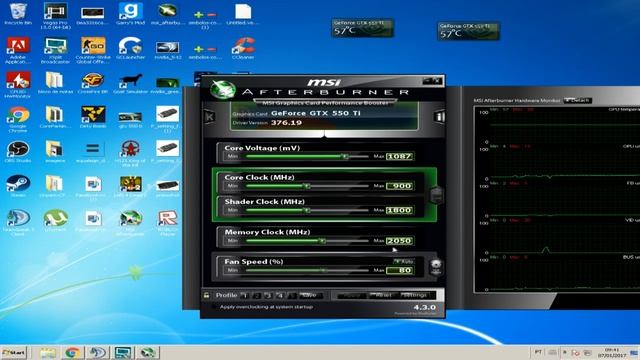Adjust the Core Clock slider
The image size is (640, 360).
pyautogui.click(x=307, y=186)
